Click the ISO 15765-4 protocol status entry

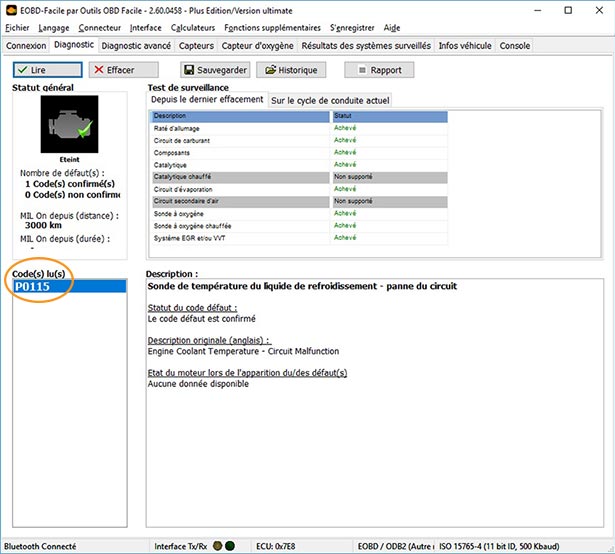499,546
